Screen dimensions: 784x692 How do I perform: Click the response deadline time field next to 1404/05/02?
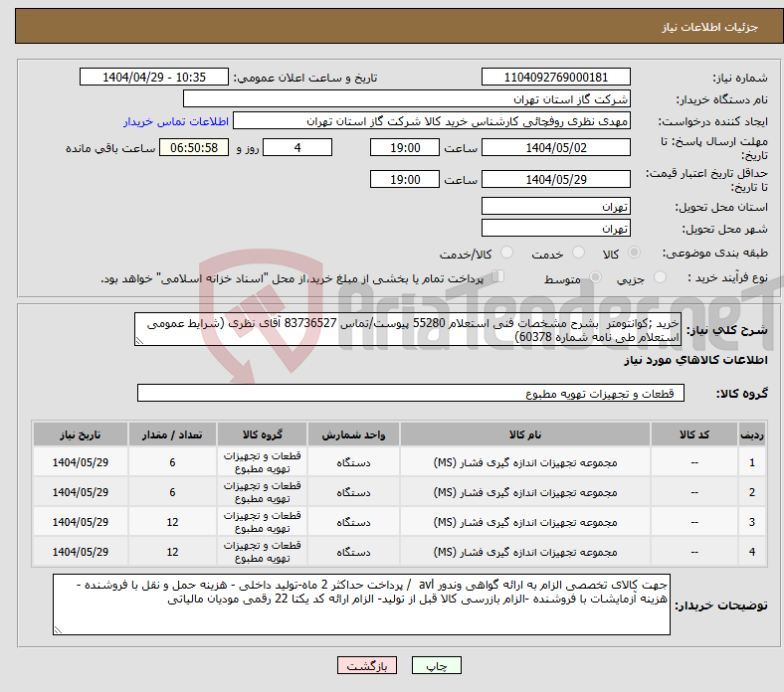(405, 147)
